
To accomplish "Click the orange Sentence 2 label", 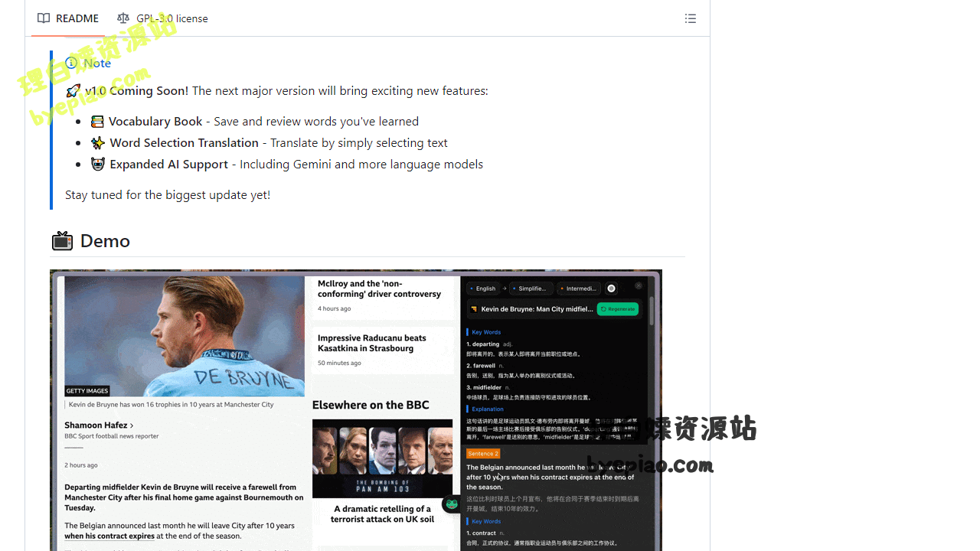I will click(482, 454).
